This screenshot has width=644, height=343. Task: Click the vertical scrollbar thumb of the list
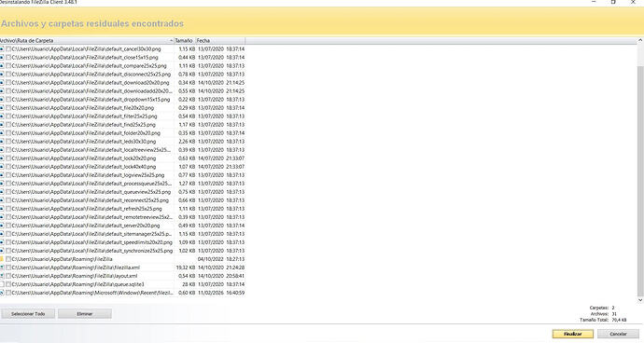[640, 181]
